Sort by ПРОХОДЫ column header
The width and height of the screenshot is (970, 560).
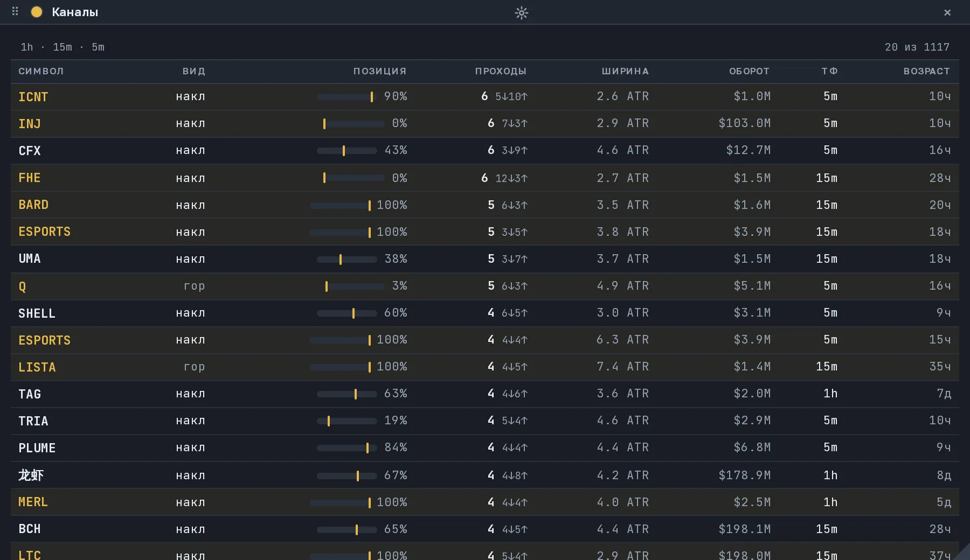pyautogui.click(x=501, y=71)
